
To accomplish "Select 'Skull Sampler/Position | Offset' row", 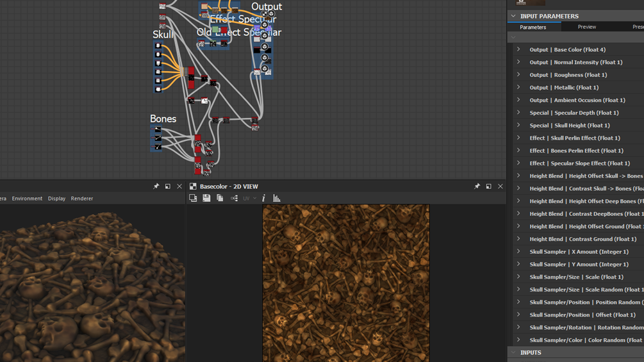I will 578,315.
